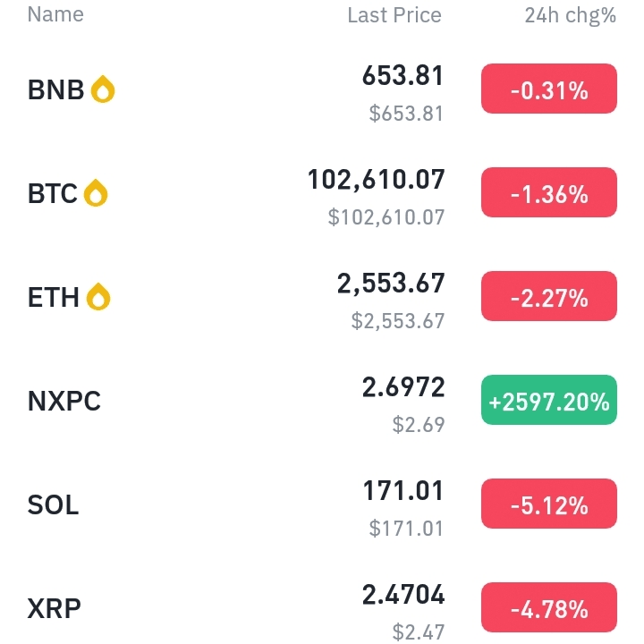Tap the hot flame icon next to ETH

point(98,297)
